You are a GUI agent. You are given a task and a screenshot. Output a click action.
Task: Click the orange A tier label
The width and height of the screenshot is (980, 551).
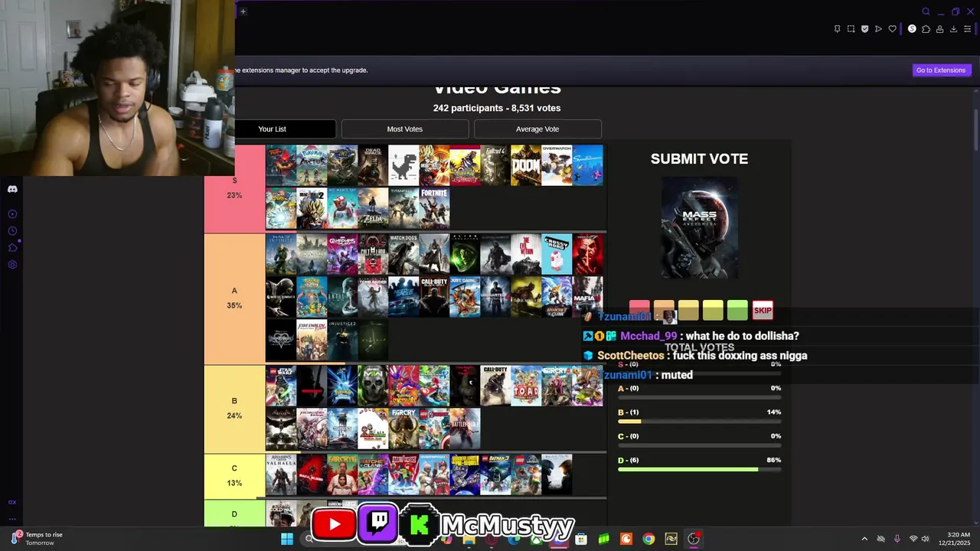click(235, 298)
